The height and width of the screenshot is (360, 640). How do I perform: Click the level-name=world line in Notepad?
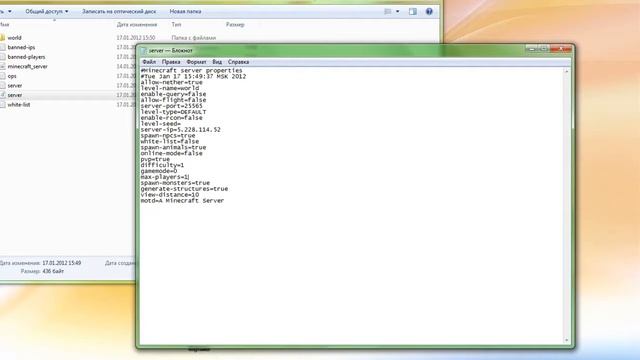point(170,88)
